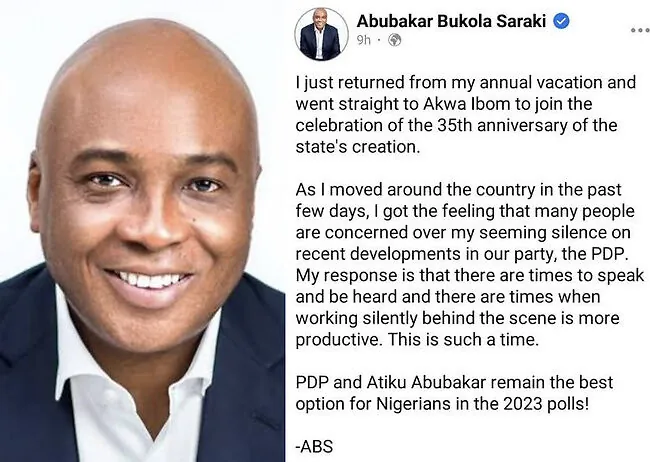Click the phrase 2023 polls
The height and width of the screenshot is (462, 650).
tap(546, 404)
